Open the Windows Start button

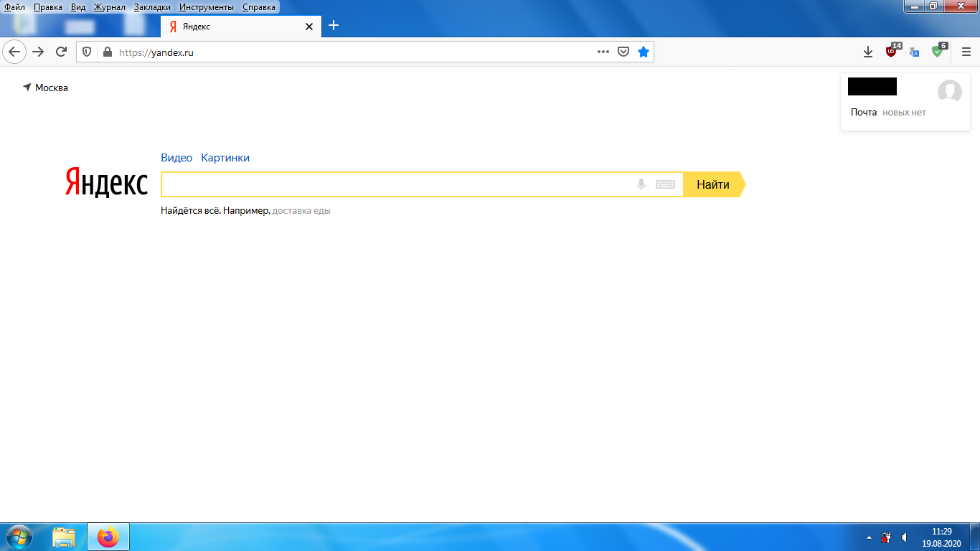tap(19, 537)
